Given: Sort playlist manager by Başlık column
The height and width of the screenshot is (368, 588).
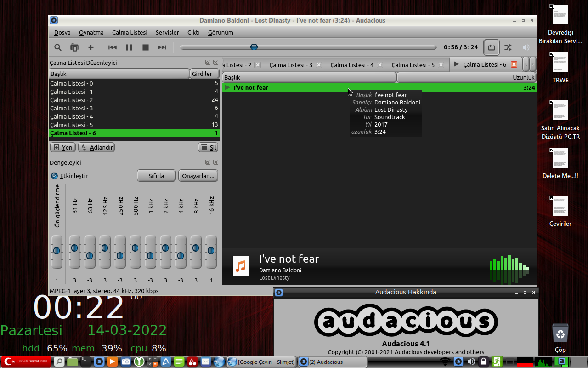Looking at the screenshot, I should click(119, 74).
